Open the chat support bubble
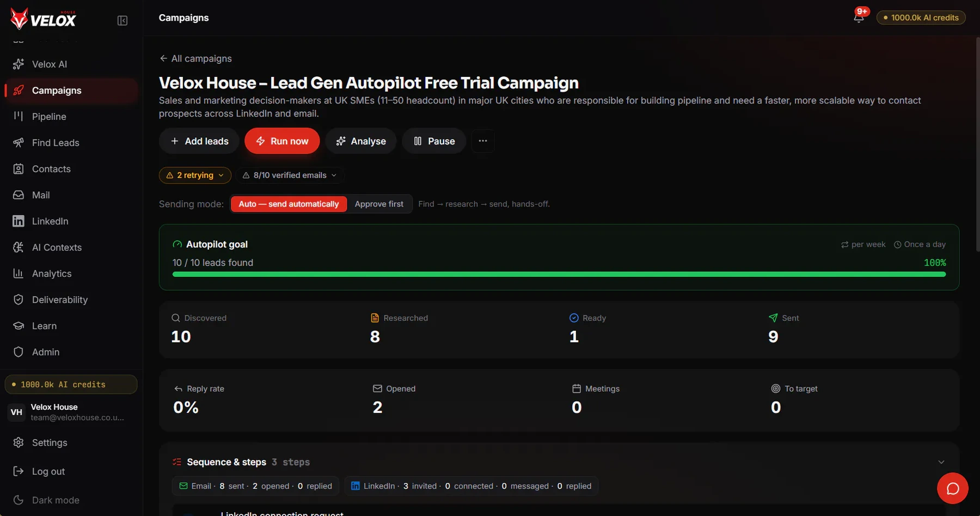The height and width of the screenshot is (516, 980). point(952,488)
